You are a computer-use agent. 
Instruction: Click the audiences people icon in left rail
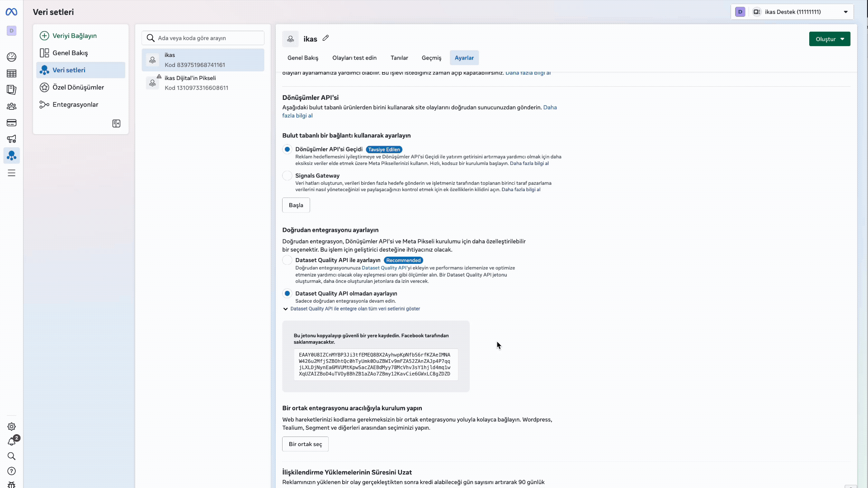point(12,107)
